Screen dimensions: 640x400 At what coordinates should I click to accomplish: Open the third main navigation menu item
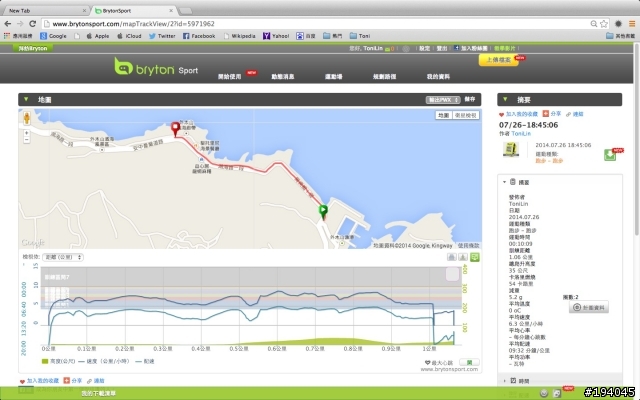point(333,76)
